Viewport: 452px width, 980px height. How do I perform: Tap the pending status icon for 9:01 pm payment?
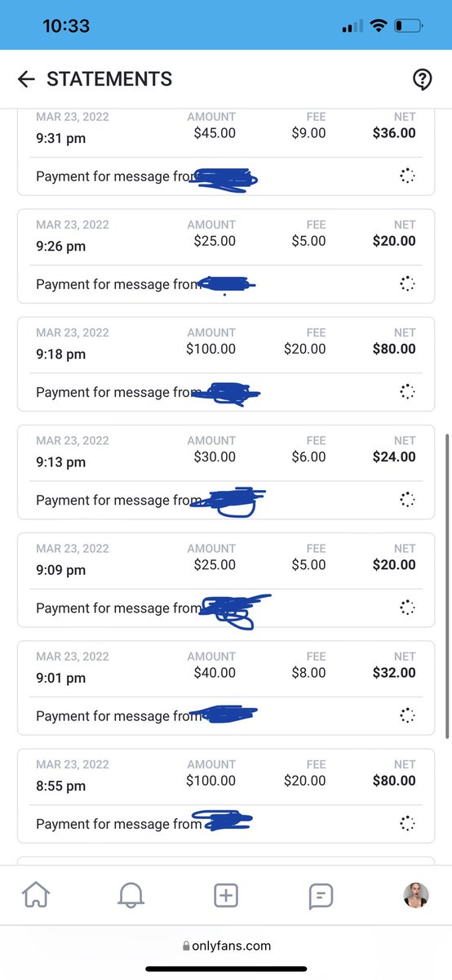[407, 716]
